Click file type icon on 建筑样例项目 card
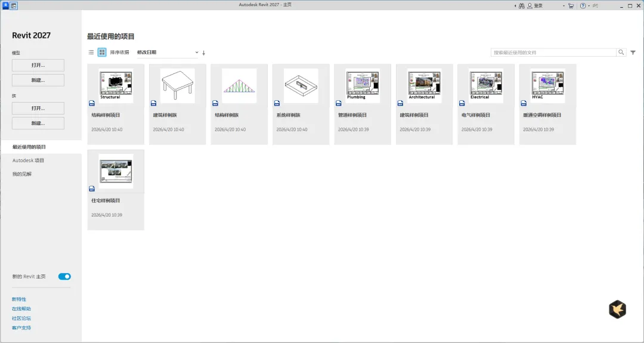Image resolution: width=644 pixels, height=343 pixels. [400, 103]
